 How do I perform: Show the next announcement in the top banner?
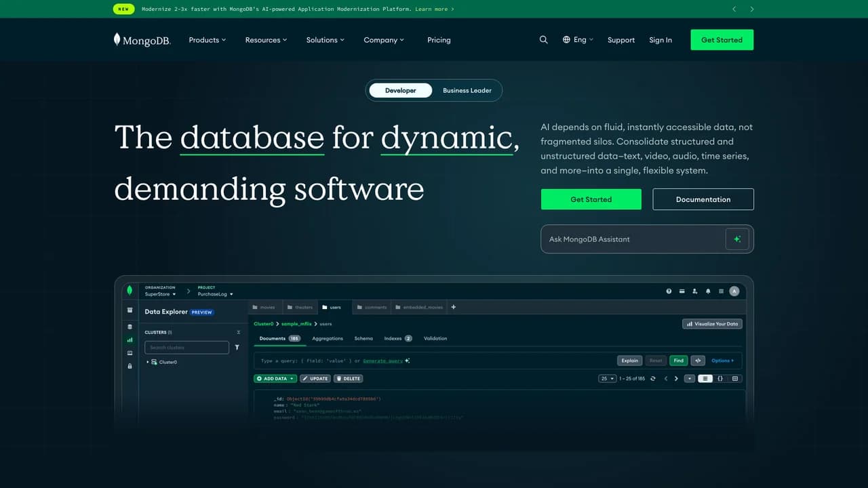coord(752,9)
